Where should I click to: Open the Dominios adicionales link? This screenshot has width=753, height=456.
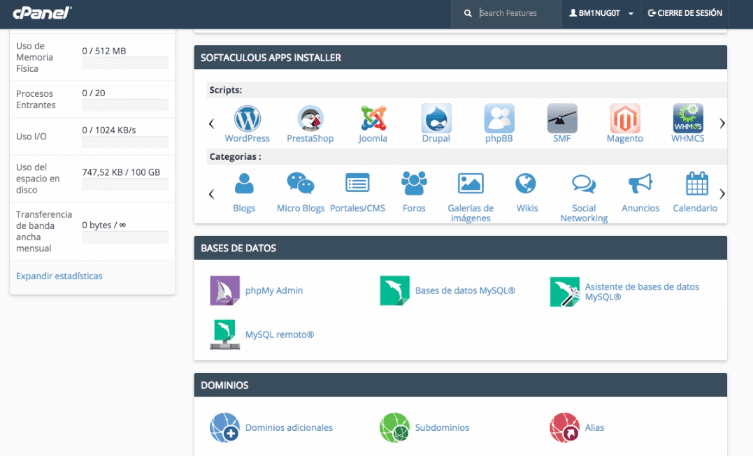(x=289, y=427)
